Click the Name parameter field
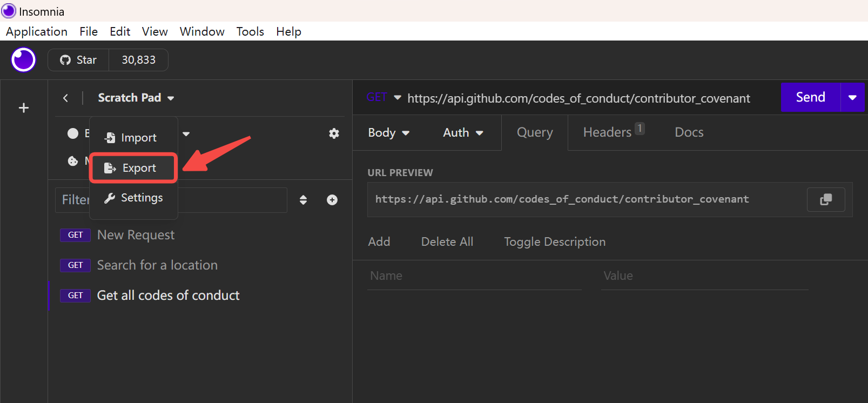 pyautogui.click(x=474, y=276)
